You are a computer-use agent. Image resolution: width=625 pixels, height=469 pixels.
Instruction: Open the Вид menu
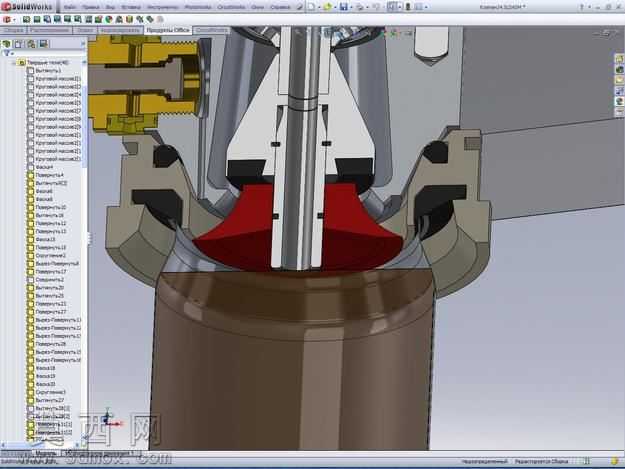[110, 7]
